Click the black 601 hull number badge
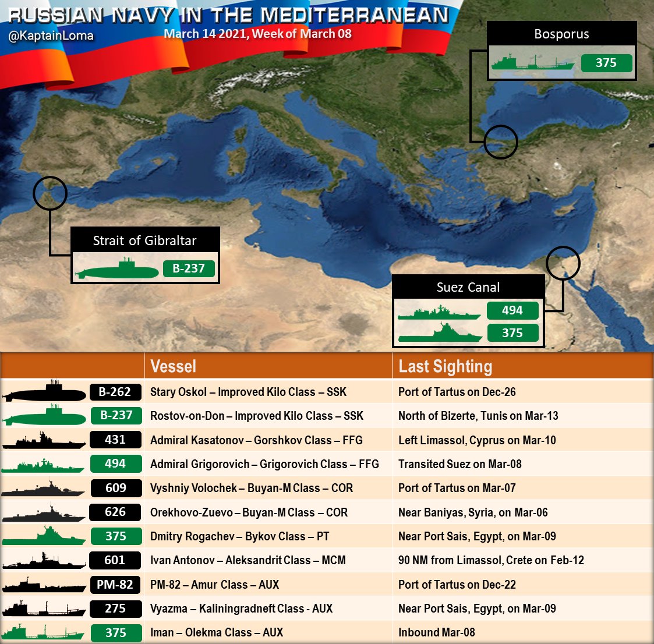The height and width of the screenshot is (644, 654). (115, 560)
